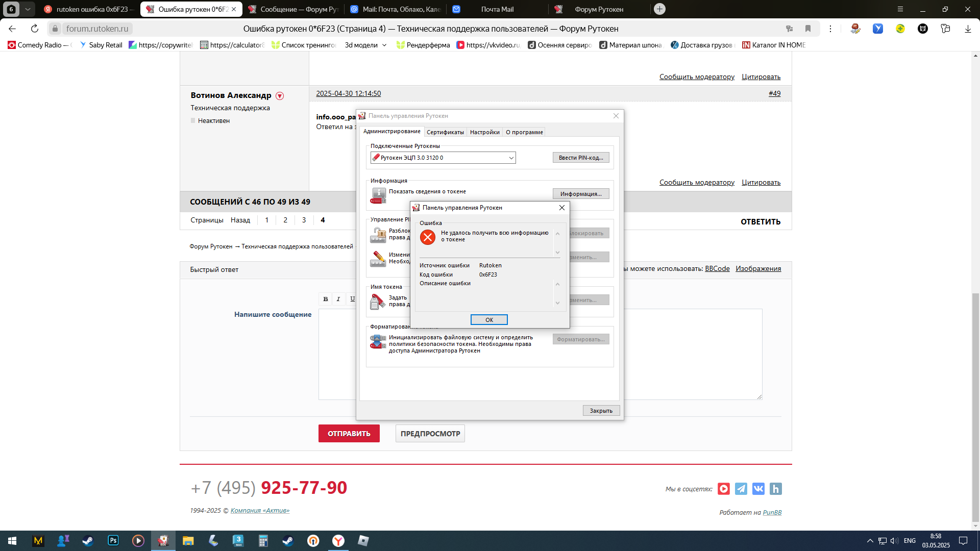Viewport: 980px width, 551px height.
Task: Go to forum page 1
Action: tap(266, 220)
